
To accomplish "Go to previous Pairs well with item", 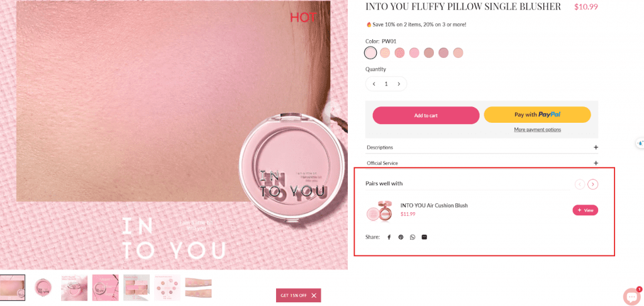I will (x=579, y=184).
